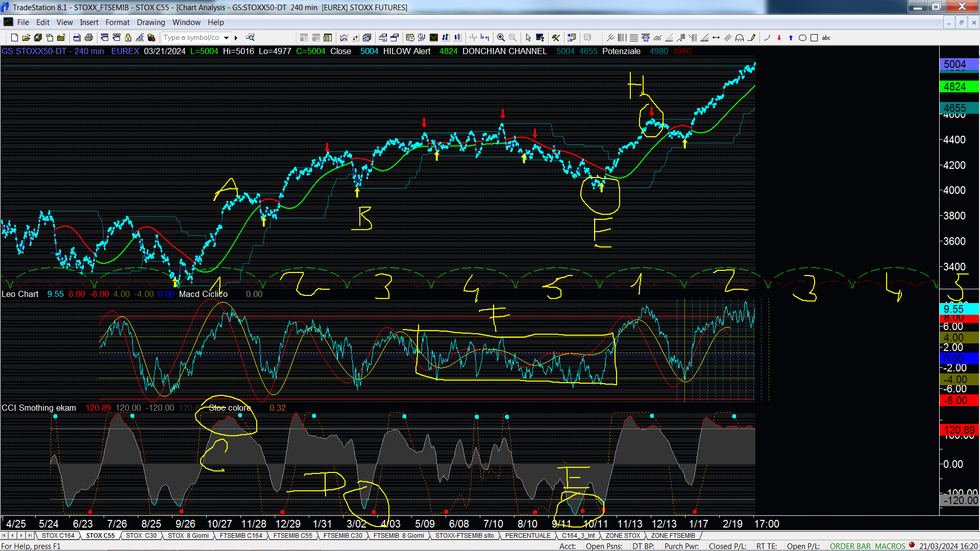Viewport: 980px width, 551px height.
Task: Click the last-tab scroll arrow
Action: [x=30, y=535]
